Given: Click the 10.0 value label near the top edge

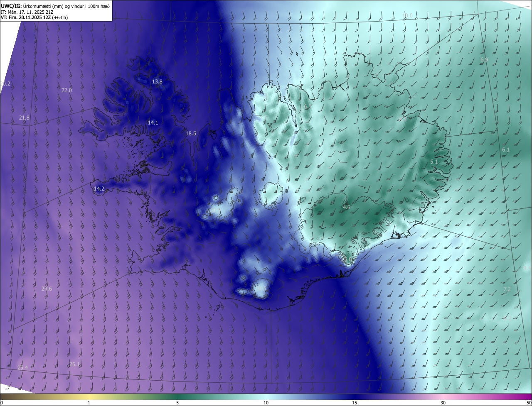Looking at the screenshot, I should point(407,16).
